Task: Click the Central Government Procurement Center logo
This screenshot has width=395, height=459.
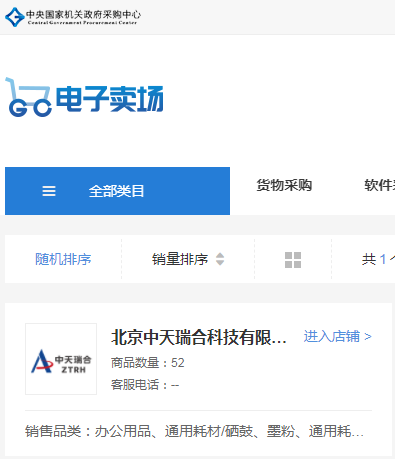Action: (x=73, y=16)
